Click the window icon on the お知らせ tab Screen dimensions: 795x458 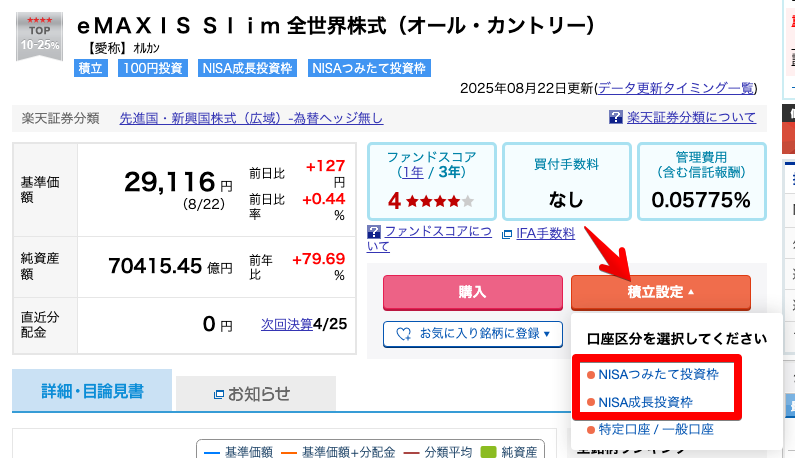point(219,394)
